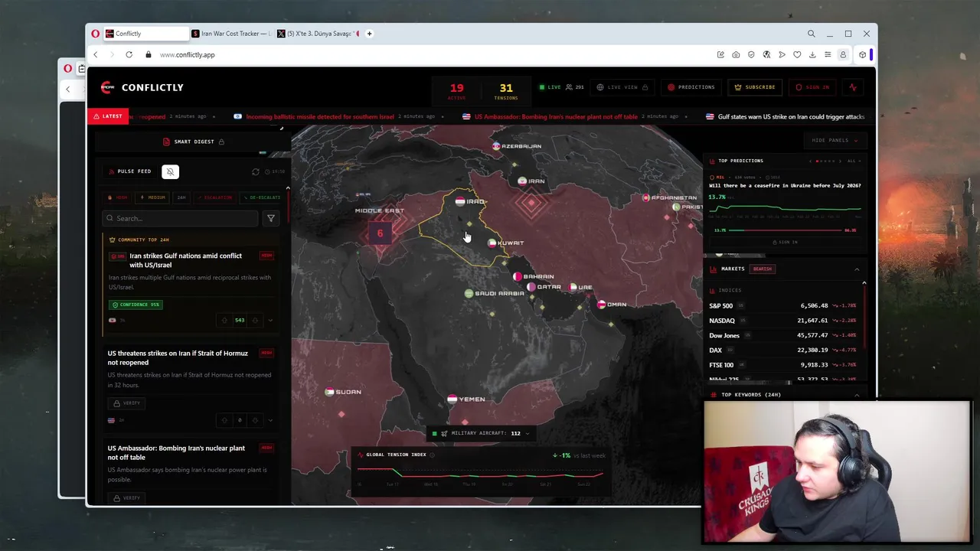Viewport: 980px width, 551px height.
Task: Click the Conflictly radar logo
Action: [x=107, y=87]
